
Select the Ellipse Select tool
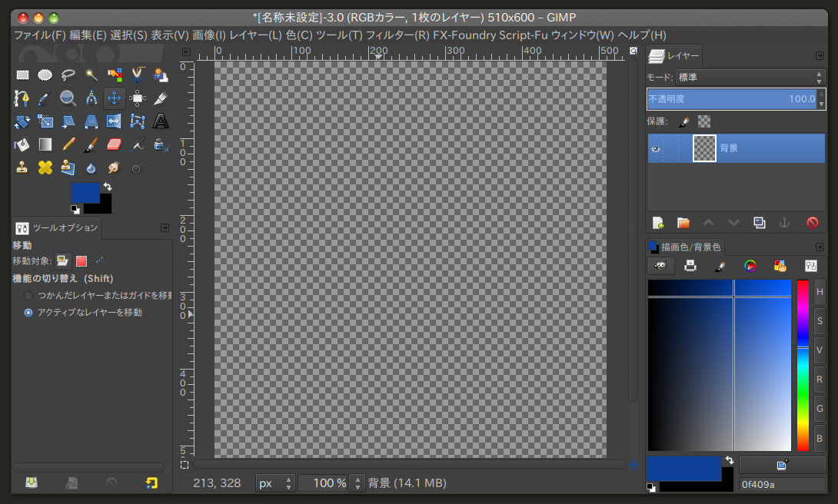point(45,75)
